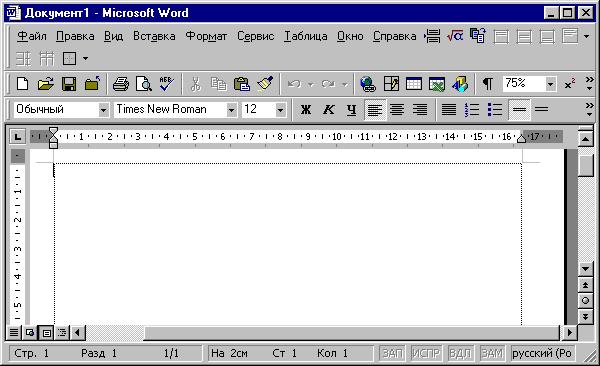Open the Times New Roman font dropdown
The width and height of the screenshot is (600, 366).
231,110
